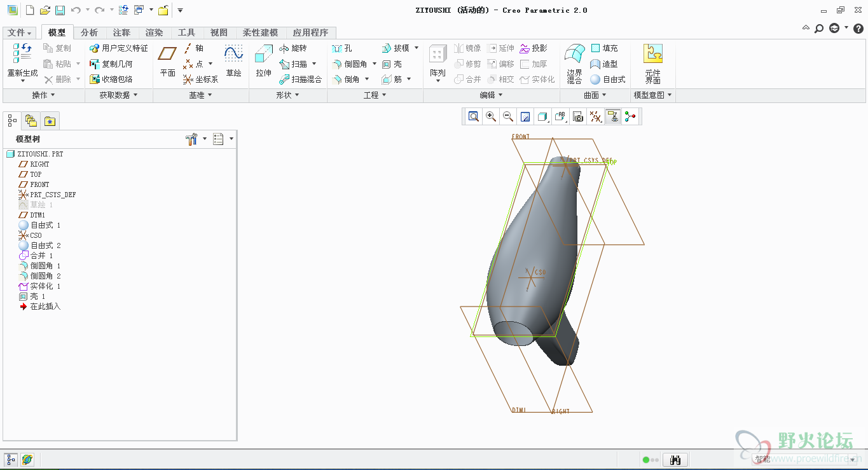The height and width of the screenshot is (470, 868).
Task: Expand the Datum (基准) group dropdown
Action: pyautogui.click(x=201, y=95)
